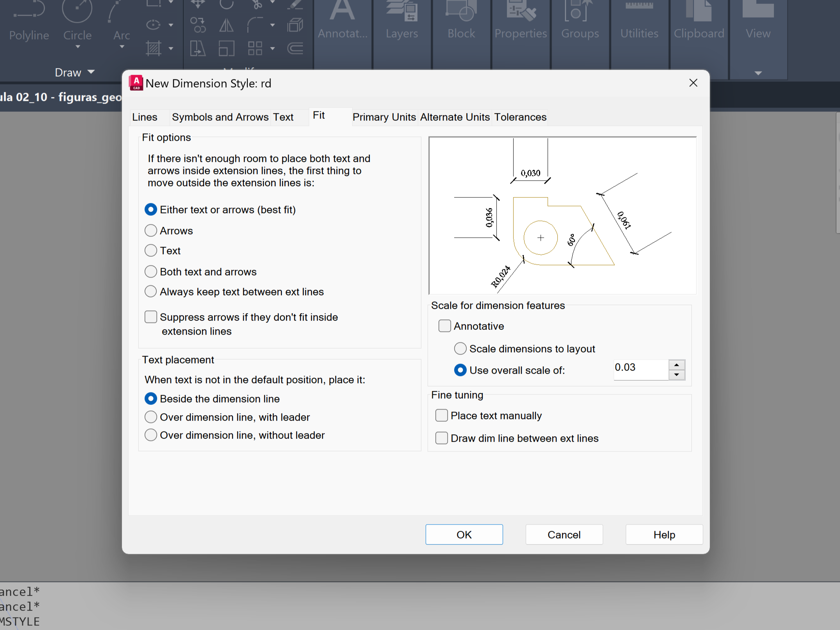840x630 pixels.
Task: Switch to the Primary Units tab
Action: coord(384,117)
